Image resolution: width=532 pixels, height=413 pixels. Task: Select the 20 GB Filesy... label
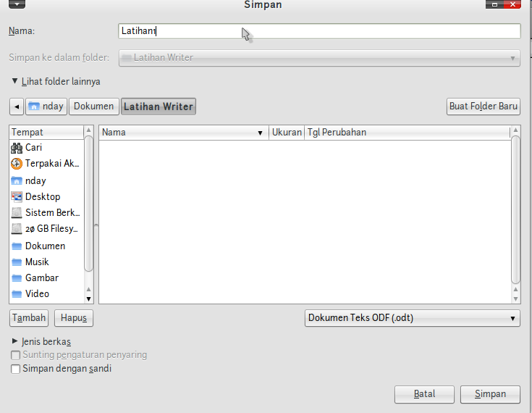pos(51,229)
